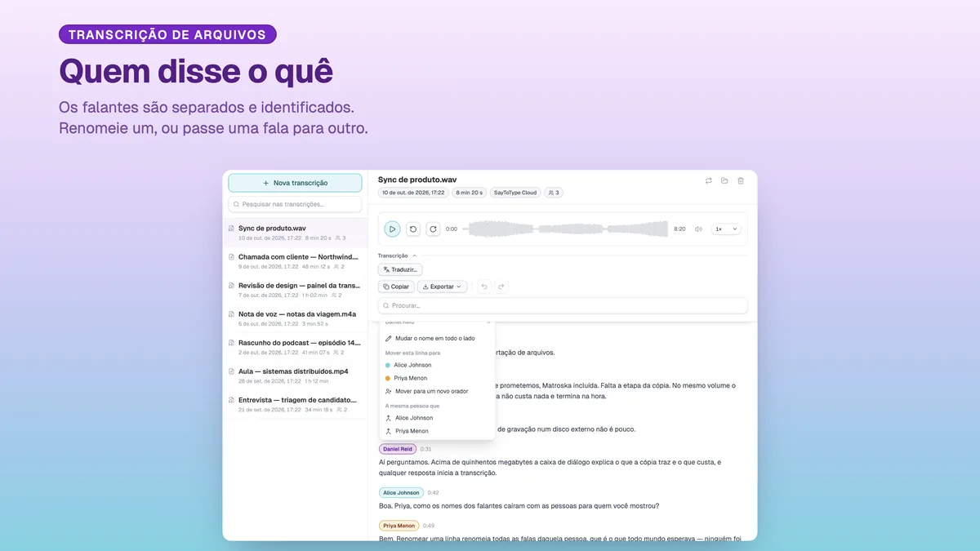Click the 8 min 20 s duration chip
The image size is (980, 551).
(470, 193)
